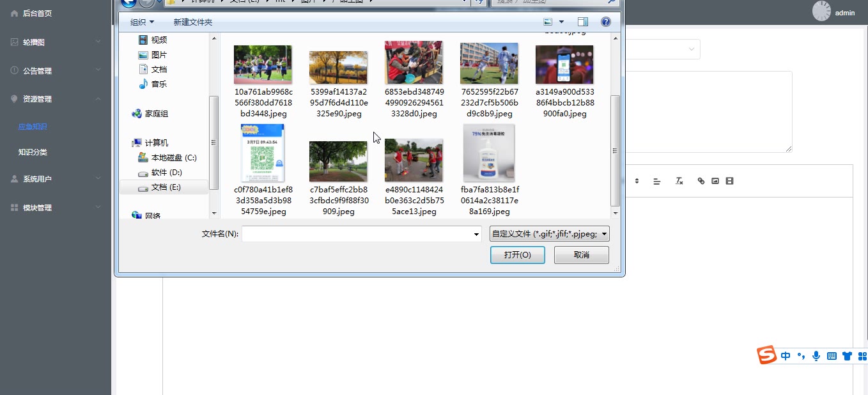Screen dimensions: 868x395
Task: Click the dialog back navigation arrow
Action: [x=128, y=3]
